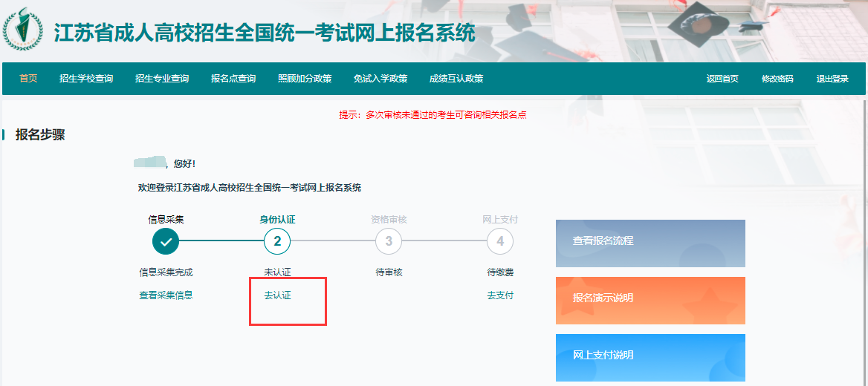Click 查看采集信息 link
This screenshot has height=386, width=868.
click(x=166, y=295)
